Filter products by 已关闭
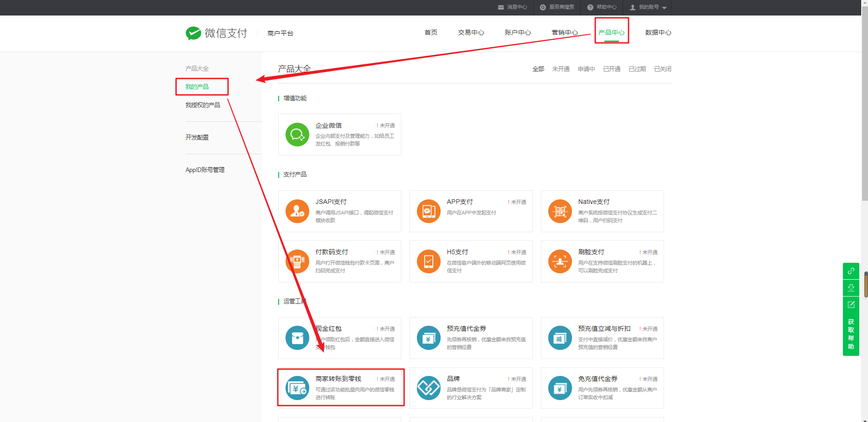868x422 pixels. click(663, 69)
